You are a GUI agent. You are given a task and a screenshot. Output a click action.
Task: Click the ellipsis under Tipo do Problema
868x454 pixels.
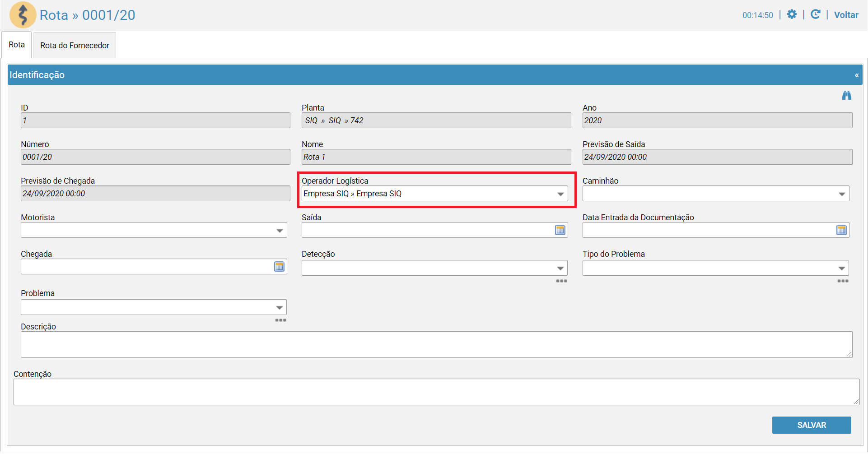(x=843, y=281)
